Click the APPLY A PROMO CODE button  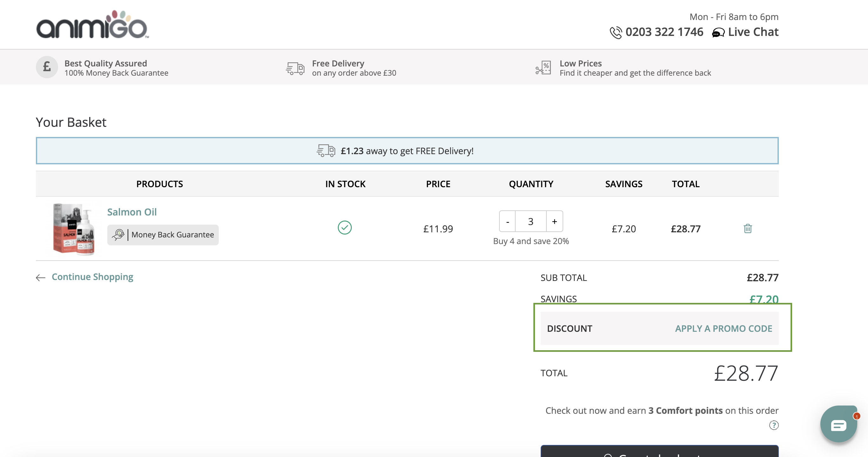[724, 328]
